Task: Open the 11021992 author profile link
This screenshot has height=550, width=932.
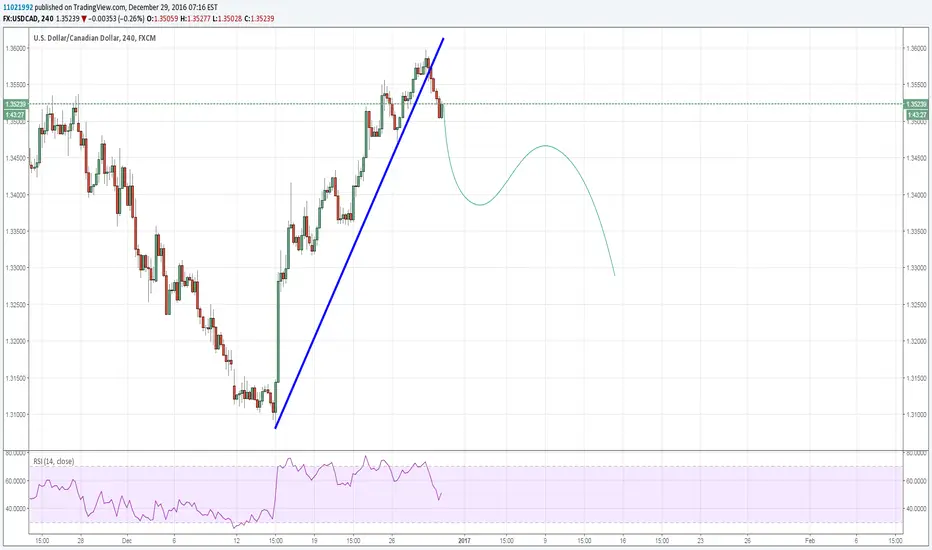Action: point(18,7)
